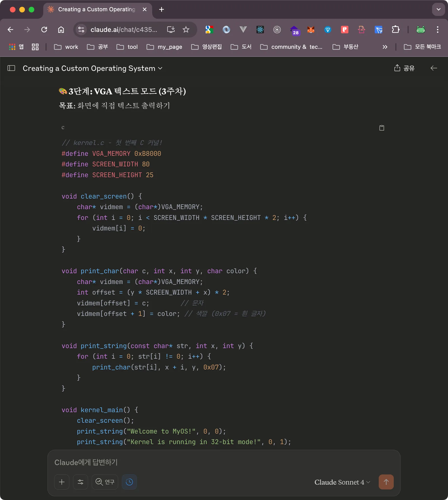Open Claude Sonnet 4 model selector
The width and height of the screenshot is (448, 500).
pos(342,482)
